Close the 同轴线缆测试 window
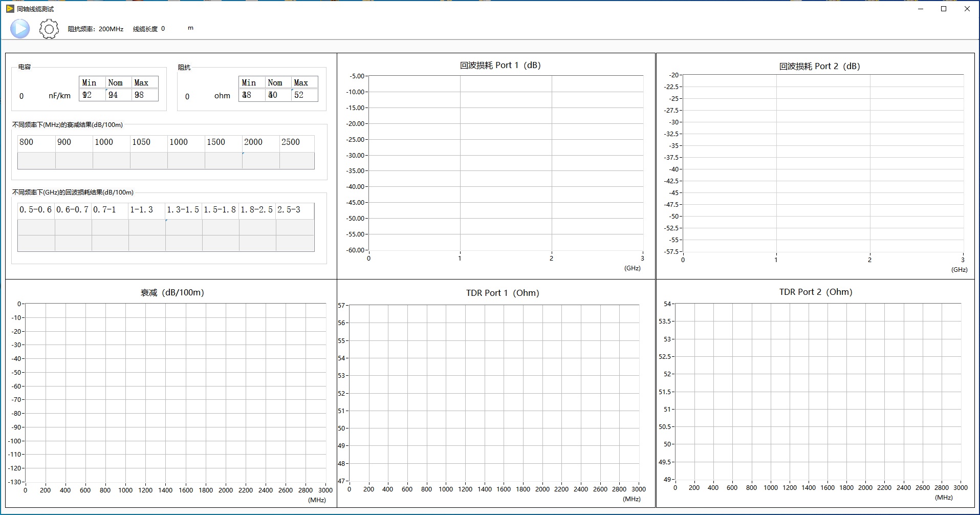This screenshot has width=980, height=515. point(967,9)
